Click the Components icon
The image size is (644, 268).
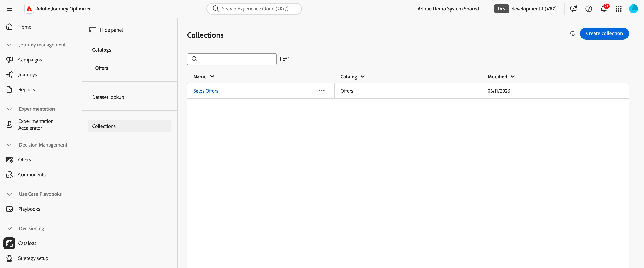(x=9, y=175)
